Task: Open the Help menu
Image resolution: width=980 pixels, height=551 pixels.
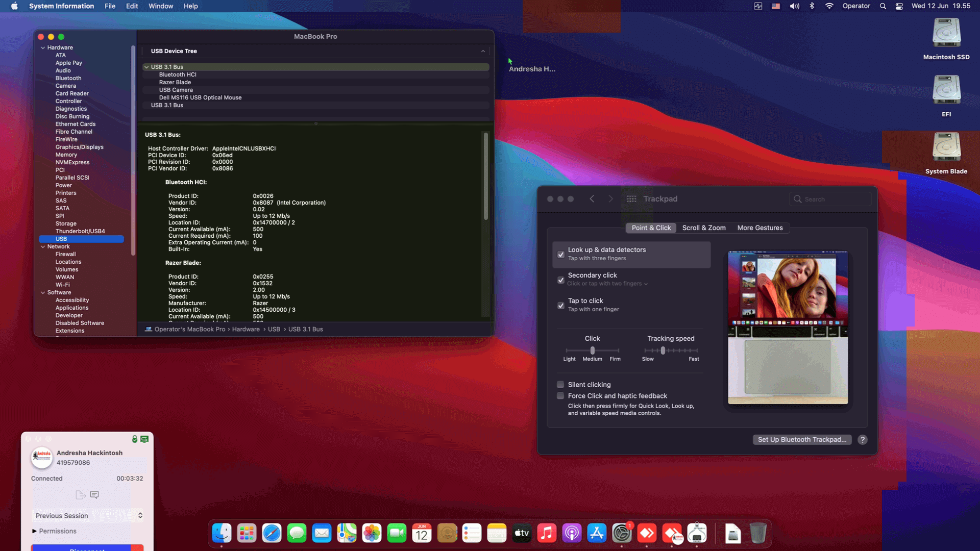Action: [x=190, y=6]
